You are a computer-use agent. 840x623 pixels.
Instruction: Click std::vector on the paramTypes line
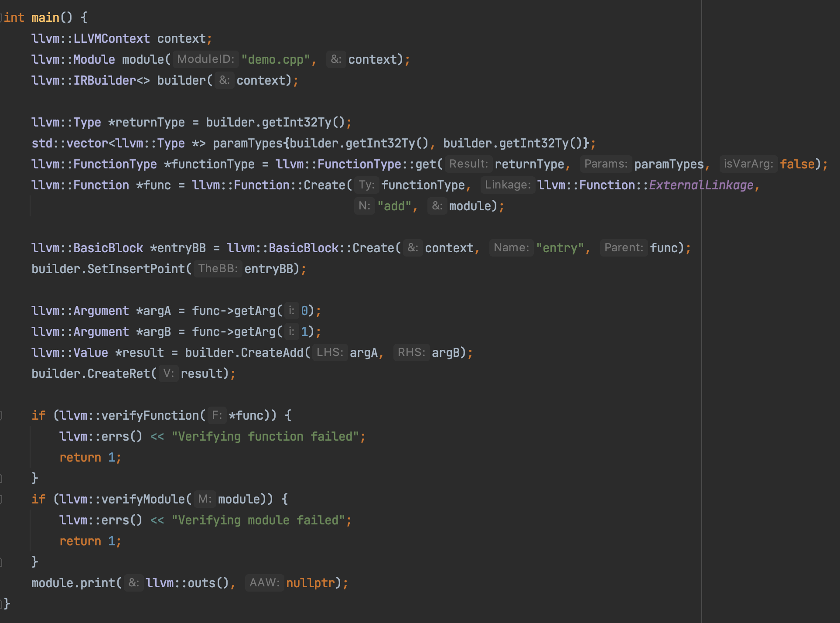70,143
